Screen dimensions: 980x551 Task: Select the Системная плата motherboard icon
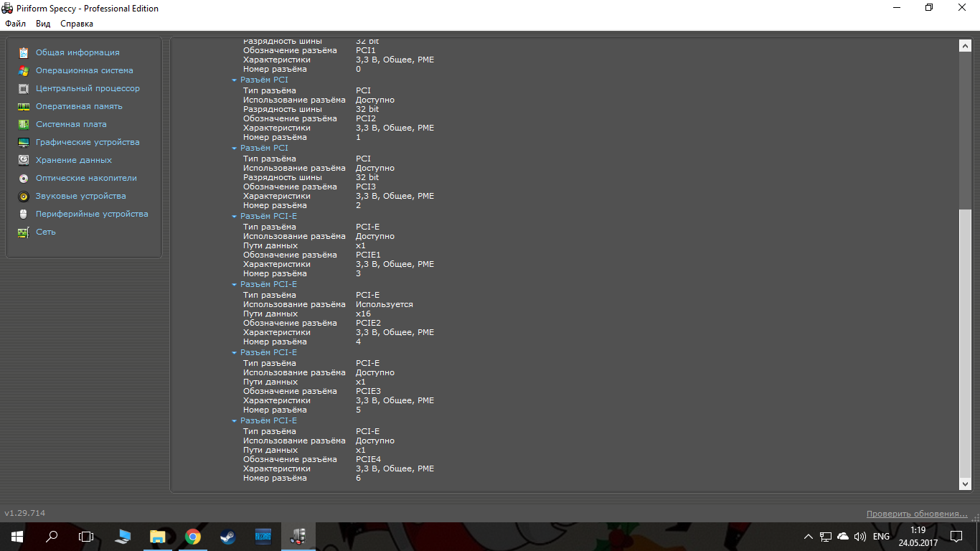click(x=24, y=124)
